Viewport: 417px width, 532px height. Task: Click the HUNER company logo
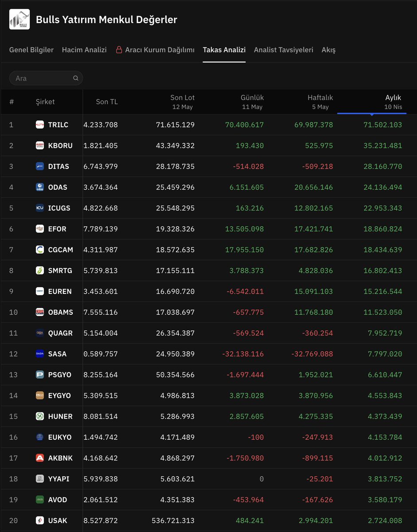pyautogui.click(x=40, y=416)
